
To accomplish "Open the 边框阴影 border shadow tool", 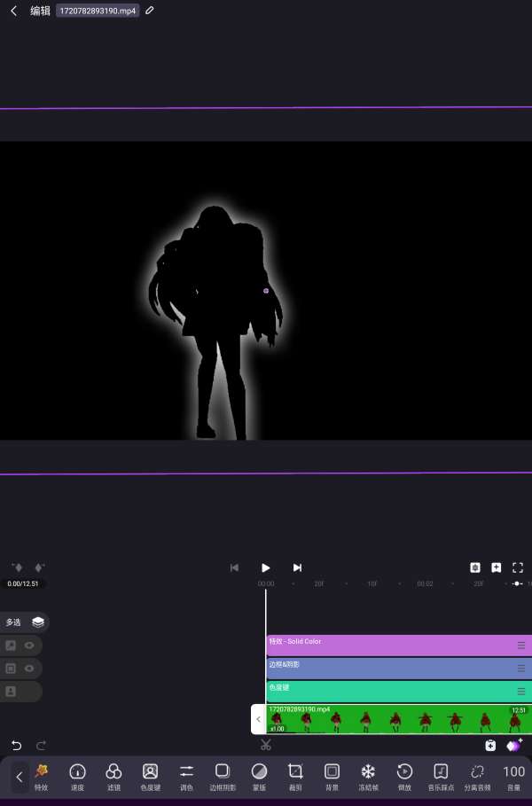I will pyautogui.click(x=223, y=777).
